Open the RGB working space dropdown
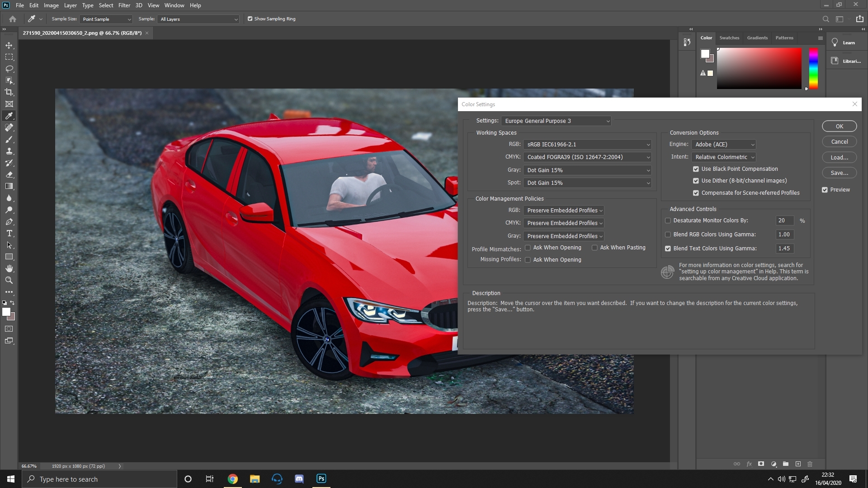This screenshot has width=868, height=488. 587,145
